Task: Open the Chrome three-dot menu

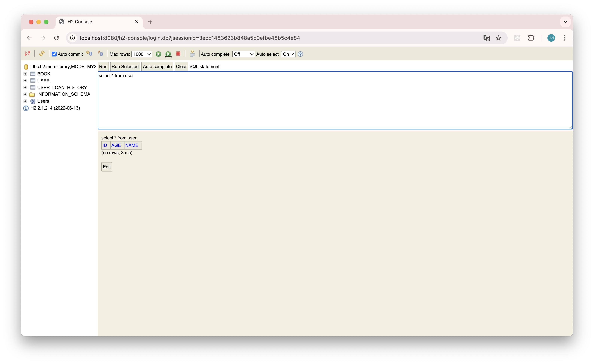Action: [x=565, y=38]
